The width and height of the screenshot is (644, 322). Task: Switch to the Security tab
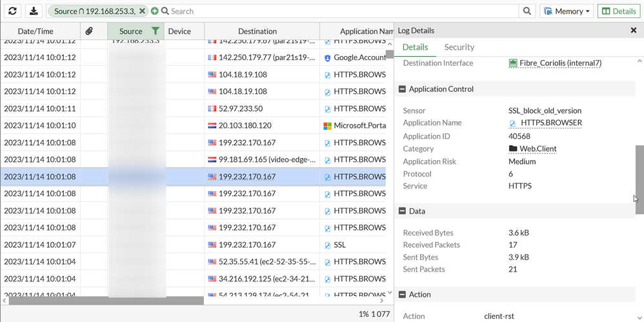pyautogui.click(x=459, y=47)
